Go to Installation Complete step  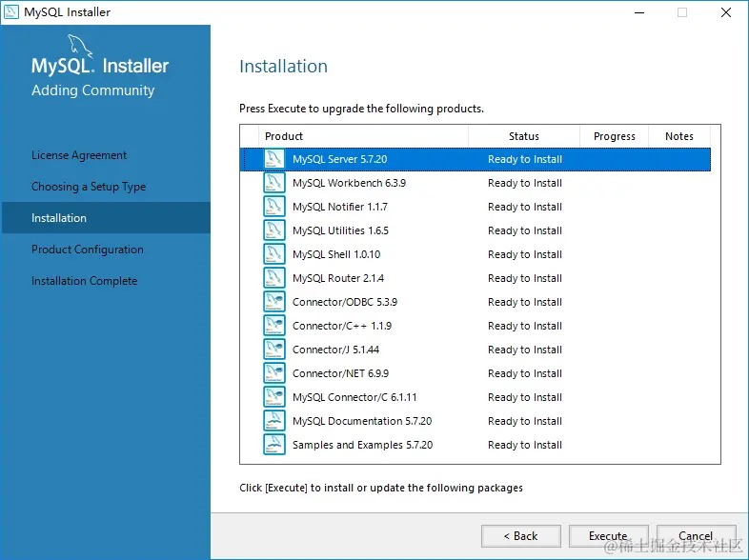click(x=84, y=281)
